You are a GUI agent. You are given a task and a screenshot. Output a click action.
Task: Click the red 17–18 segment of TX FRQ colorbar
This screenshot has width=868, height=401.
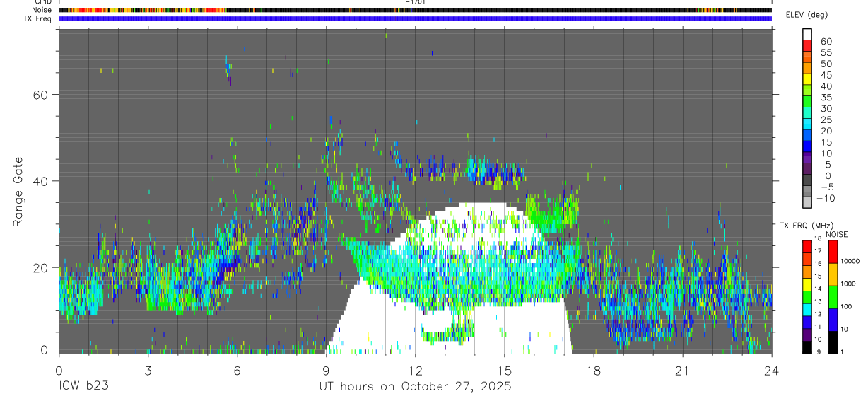(807, 246)
